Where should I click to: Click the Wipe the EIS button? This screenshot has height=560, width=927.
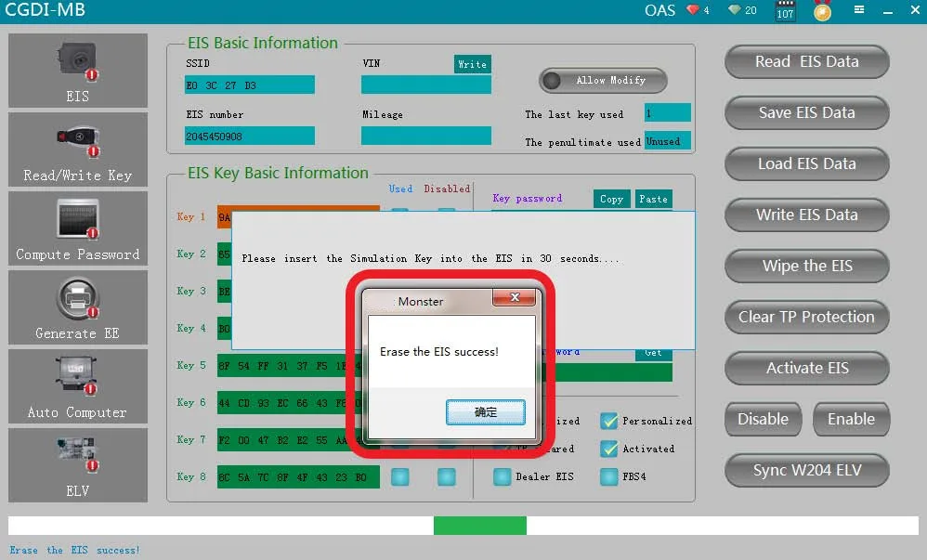point(807,267)
